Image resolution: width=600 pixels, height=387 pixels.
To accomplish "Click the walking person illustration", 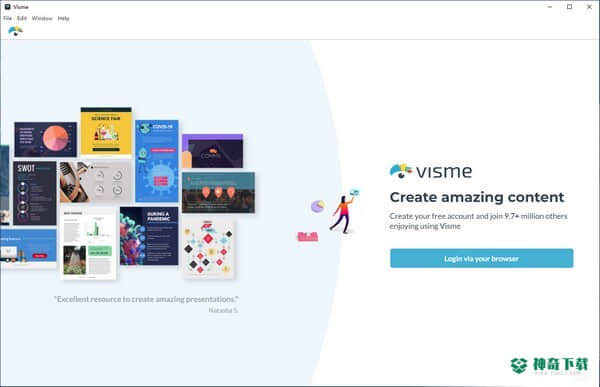I will click(x=342, y=214).
